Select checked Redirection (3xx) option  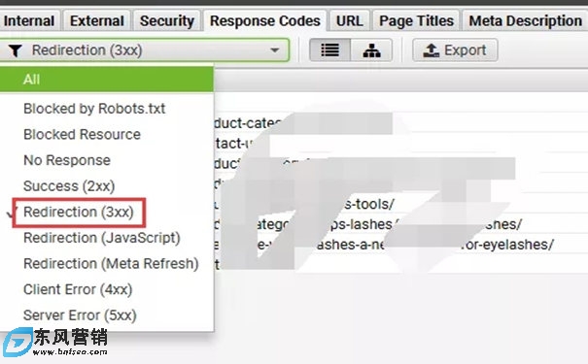point(79,212)
